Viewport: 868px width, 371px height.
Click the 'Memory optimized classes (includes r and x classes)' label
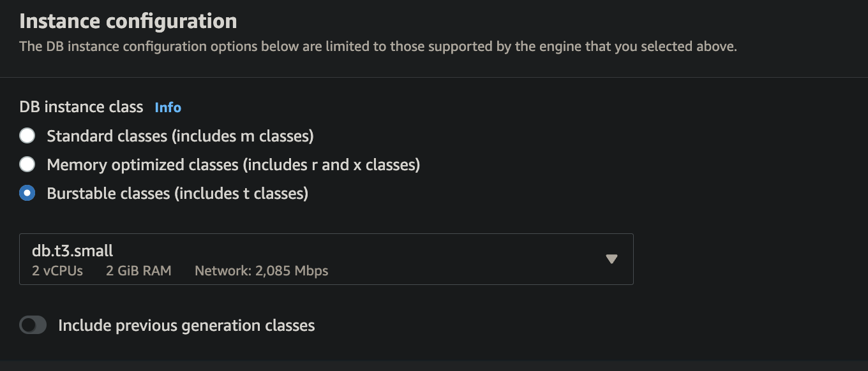234,164
